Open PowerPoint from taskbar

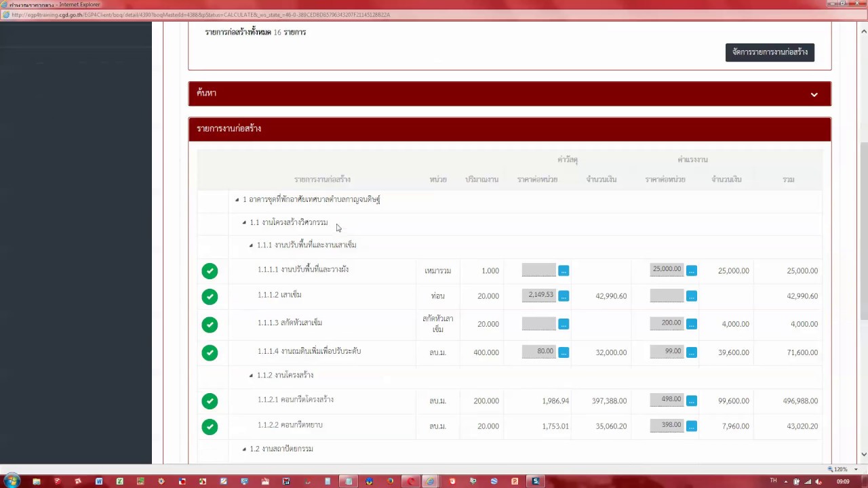coord(515,481)
